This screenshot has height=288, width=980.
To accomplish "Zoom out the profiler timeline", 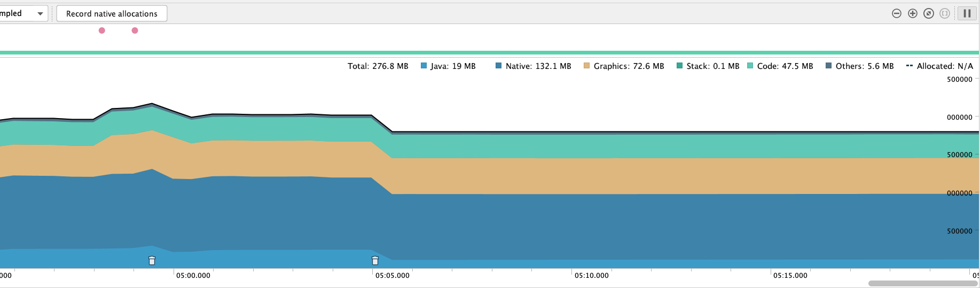I will [897, 13].
